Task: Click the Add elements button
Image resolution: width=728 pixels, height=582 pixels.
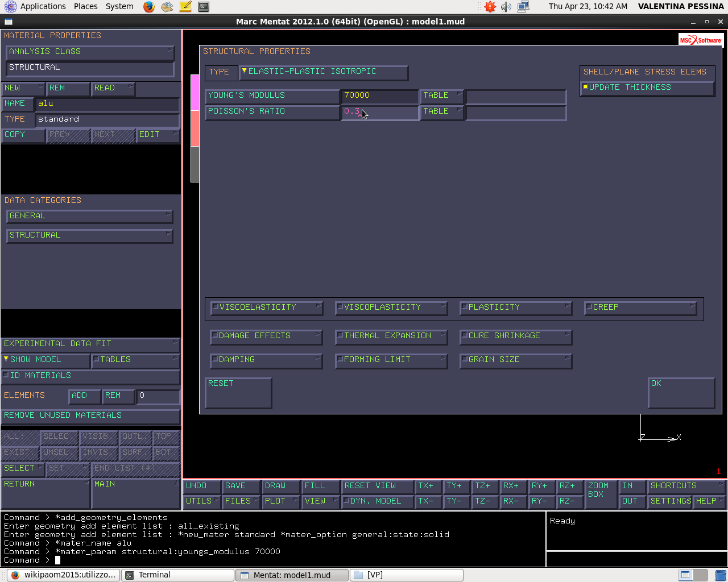Action: pyautogui.click(x=84, y=396)
